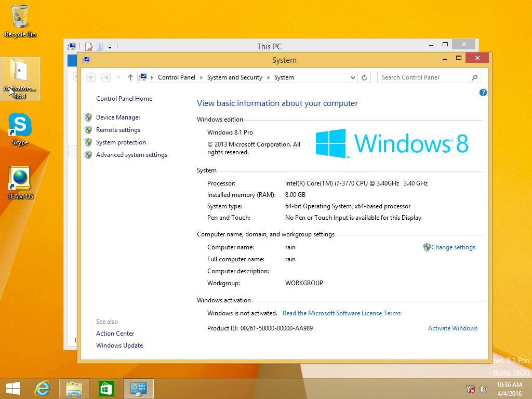
Task: Open Remote settings link
Action: 118,130
